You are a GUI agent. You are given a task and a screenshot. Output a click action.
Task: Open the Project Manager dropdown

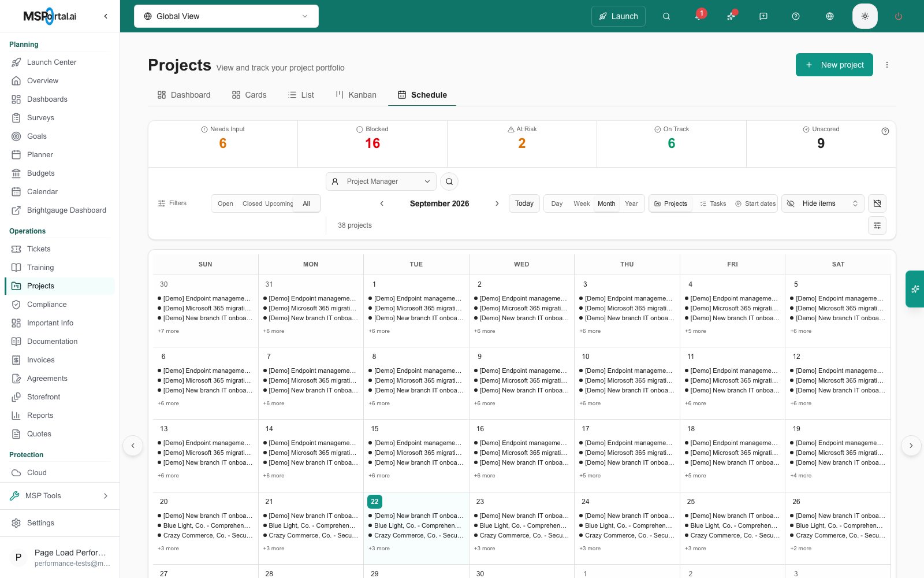pos(381,181)
